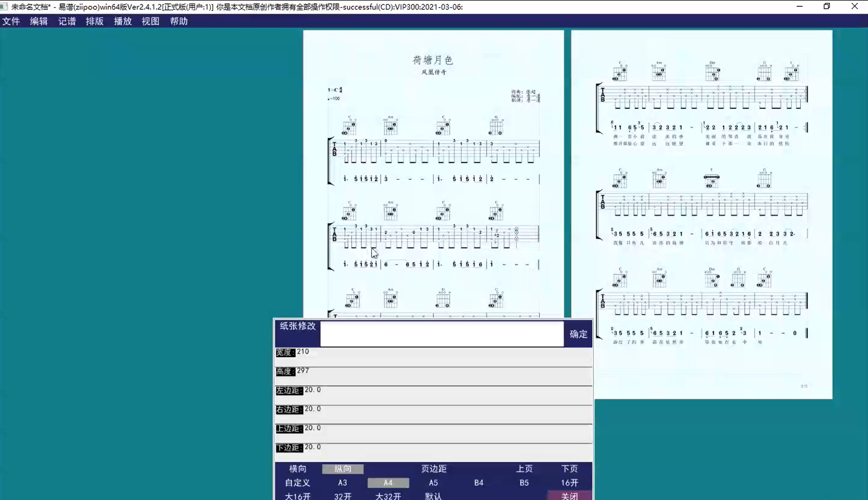Reset paper settings with 默认
868x500 pixels.
point(433,496)
